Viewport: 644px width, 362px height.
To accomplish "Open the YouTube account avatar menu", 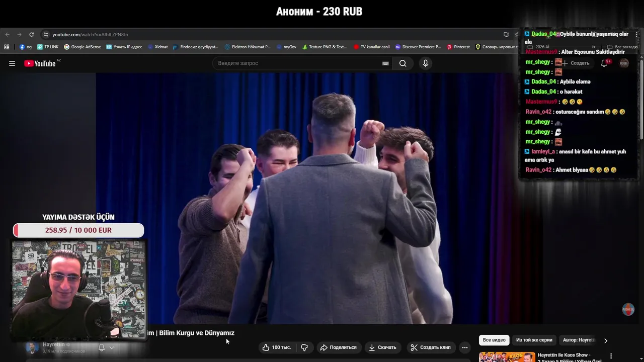I will point(624,63).
